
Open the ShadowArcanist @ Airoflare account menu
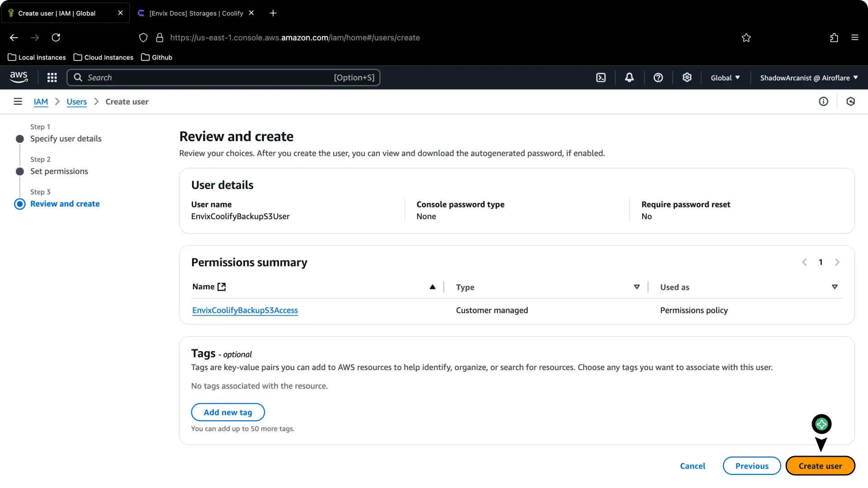pos(808,77)
